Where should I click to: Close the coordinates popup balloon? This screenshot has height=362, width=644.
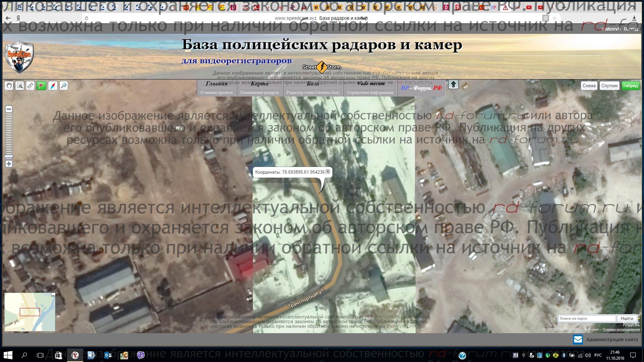pyautogui.click(x=328, y=172)
